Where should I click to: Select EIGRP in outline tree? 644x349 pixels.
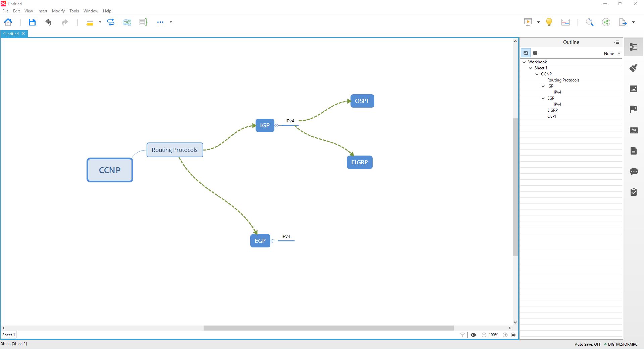click(552, 110)
